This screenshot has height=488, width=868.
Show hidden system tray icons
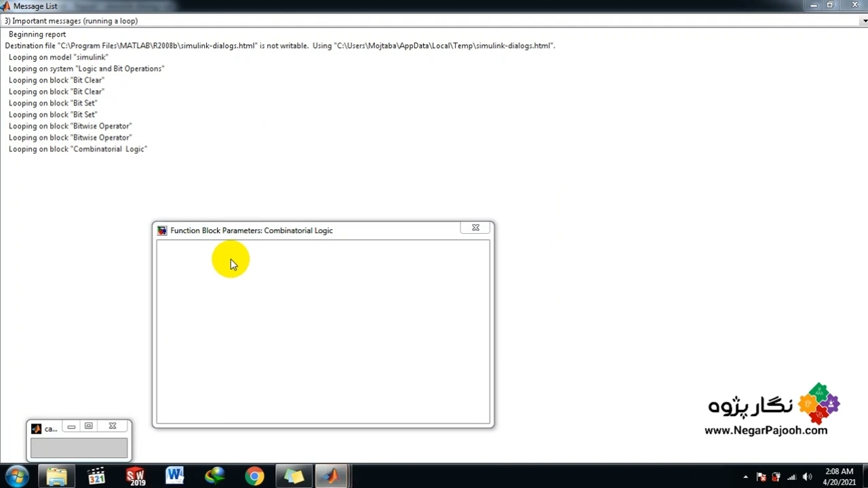click(745, 477)
